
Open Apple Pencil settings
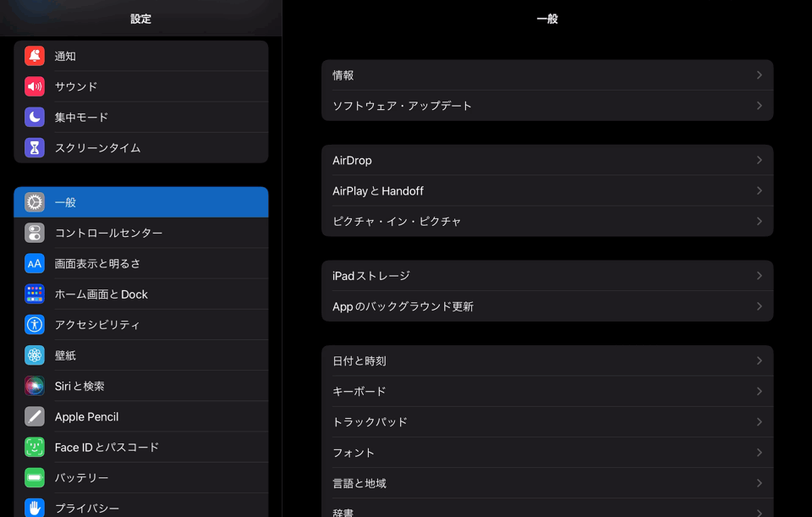tap(141, 416)
